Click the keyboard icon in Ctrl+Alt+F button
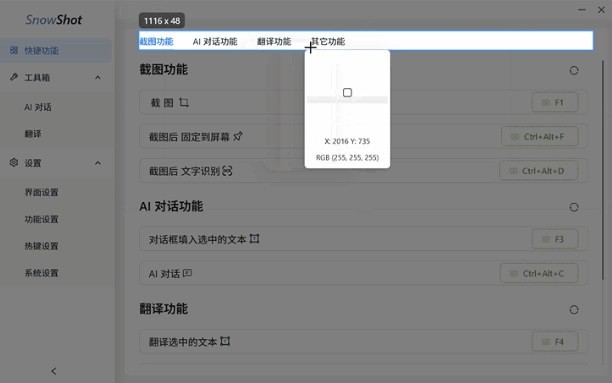This screenshot has height=383, width=612. point(515,137)
